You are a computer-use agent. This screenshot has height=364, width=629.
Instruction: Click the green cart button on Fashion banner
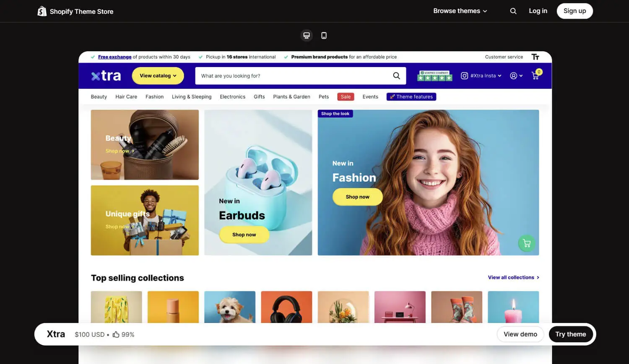click(x=527, y=243)
